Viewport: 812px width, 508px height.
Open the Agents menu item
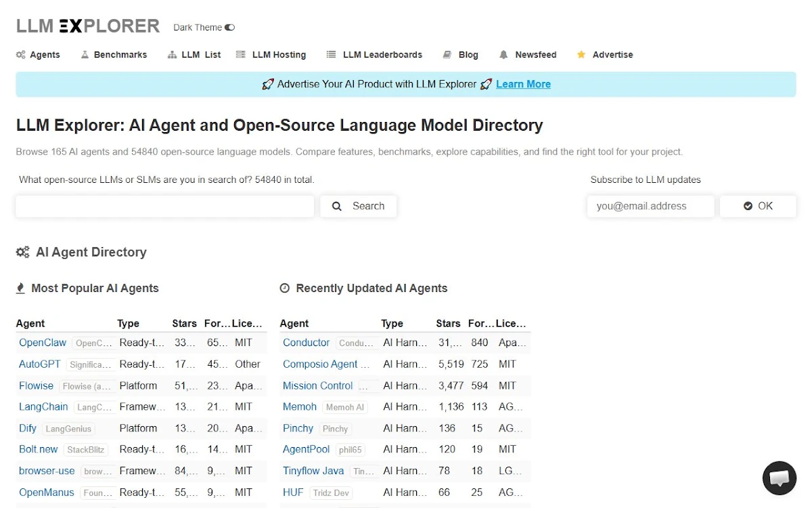click(38, 55)
